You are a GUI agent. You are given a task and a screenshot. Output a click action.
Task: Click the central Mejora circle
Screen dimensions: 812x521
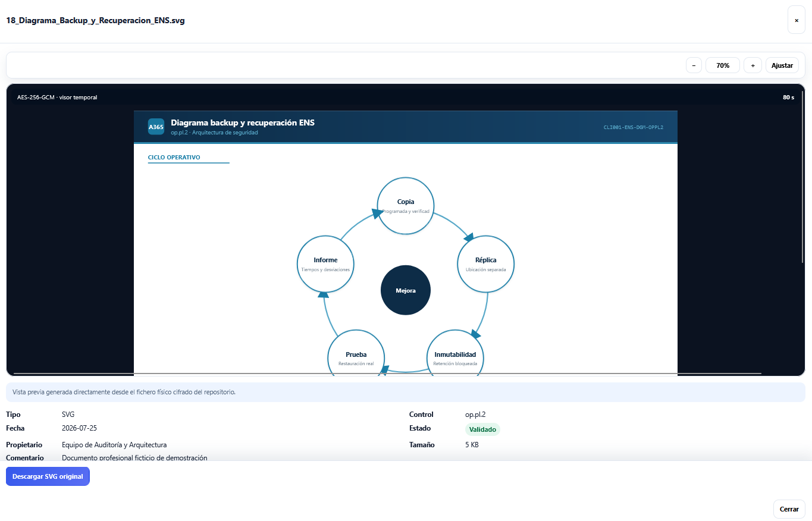[x=406, y=290]
